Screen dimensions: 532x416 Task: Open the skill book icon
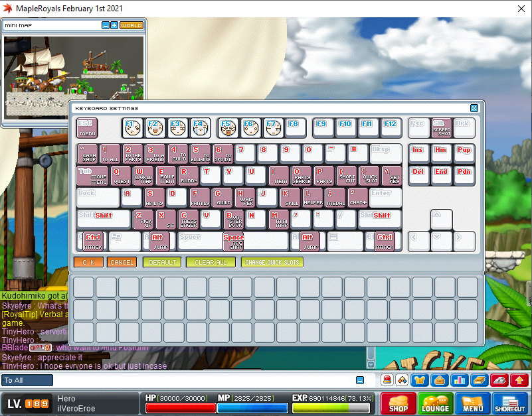pos(479,380)
